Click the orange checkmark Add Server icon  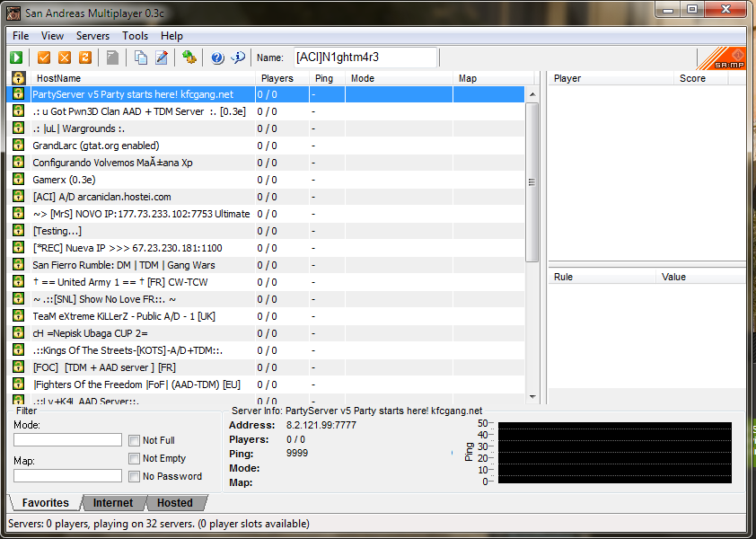[x=44, y=57]
